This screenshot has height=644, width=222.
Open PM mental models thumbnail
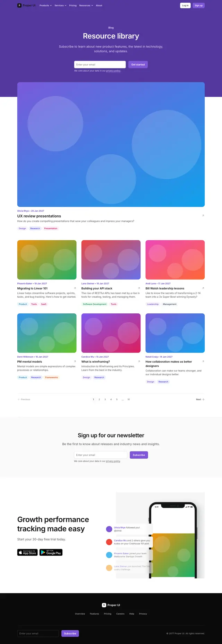[x=47, y=333]
